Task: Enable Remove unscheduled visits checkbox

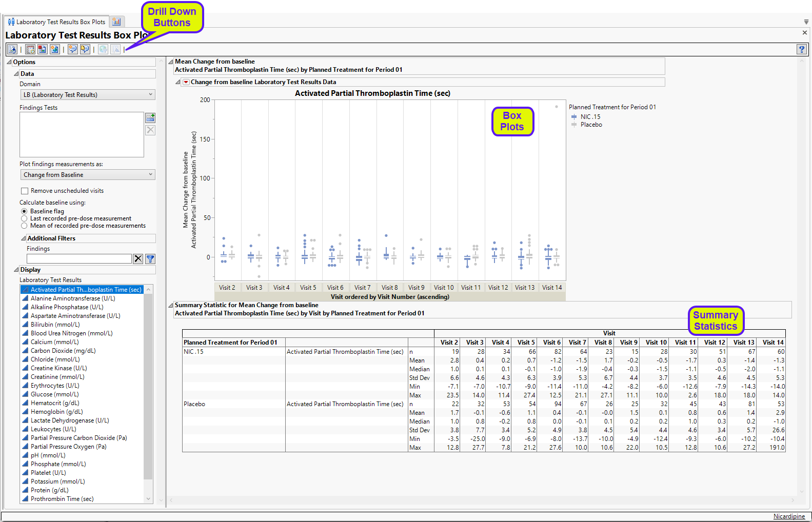Action: click(25, 191)
